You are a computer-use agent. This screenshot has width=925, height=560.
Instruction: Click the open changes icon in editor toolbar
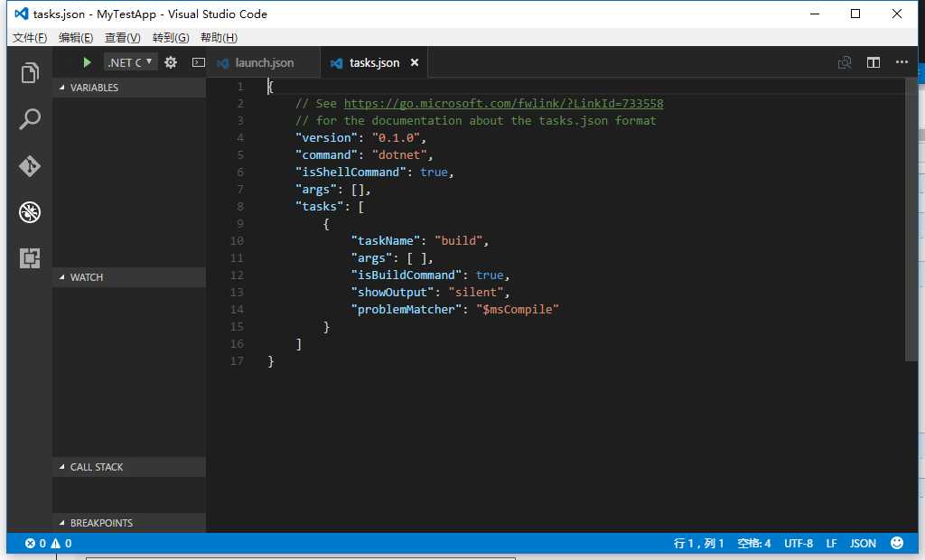[845, 62]
